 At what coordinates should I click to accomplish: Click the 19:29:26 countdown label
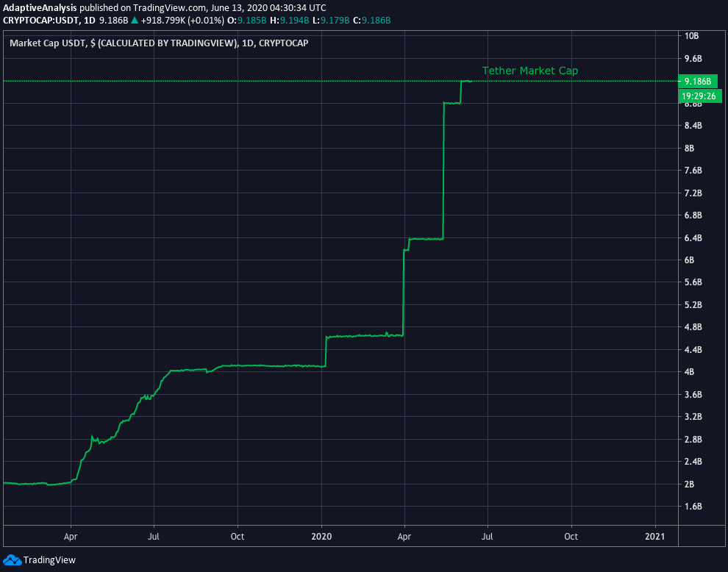tap(699, 96)
